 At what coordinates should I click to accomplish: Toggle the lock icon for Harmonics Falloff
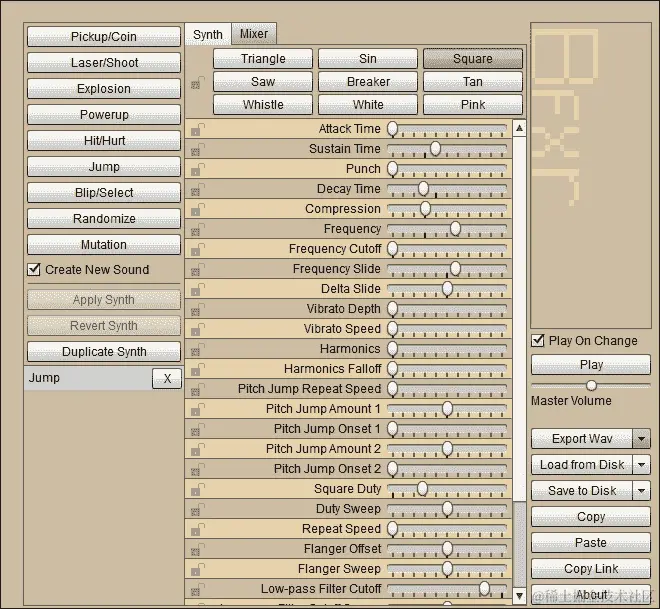197,369
